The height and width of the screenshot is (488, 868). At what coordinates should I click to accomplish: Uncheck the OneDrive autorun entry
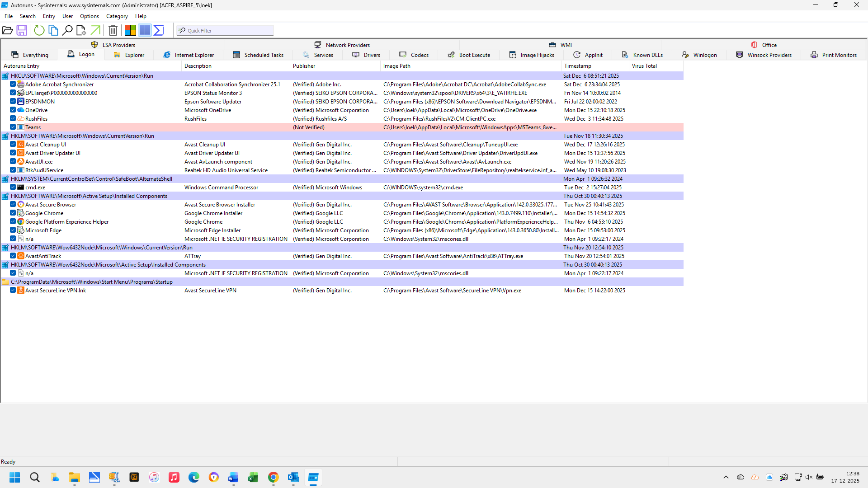tap(13, 110)
